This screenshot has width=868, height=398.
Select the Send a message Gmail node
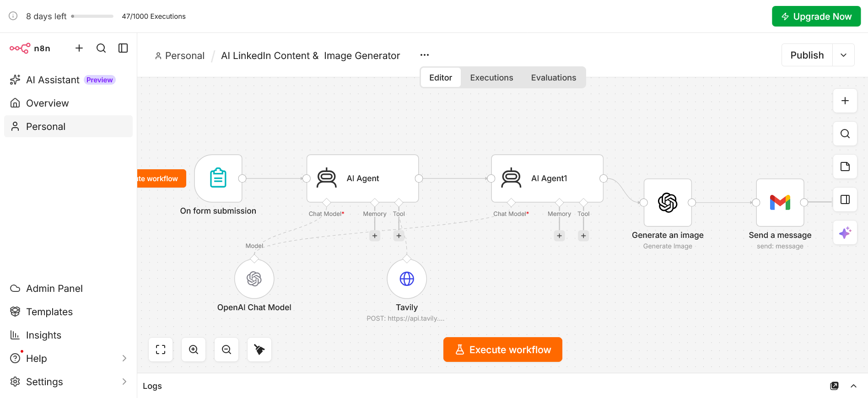point(780,203)
